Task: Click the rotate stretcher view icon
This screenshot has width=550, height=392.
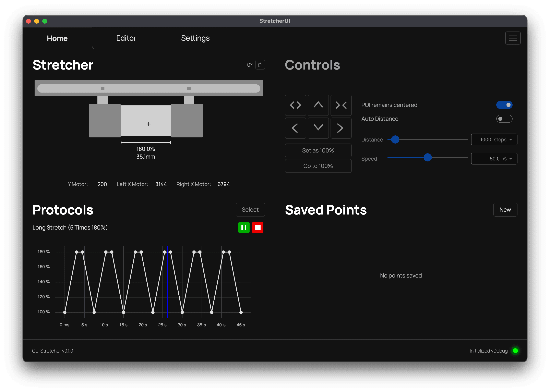Action: click(260, 65)
